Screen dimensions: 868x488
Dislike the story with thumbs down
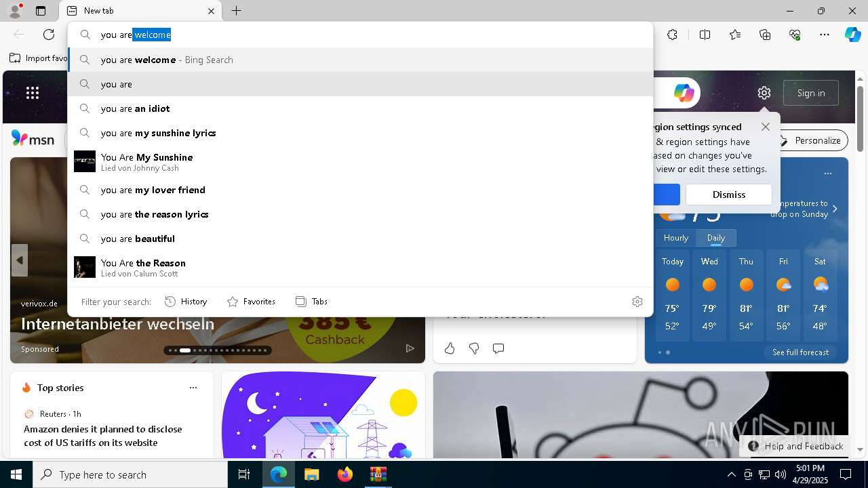pyautogui.click(x=474, y=348)
